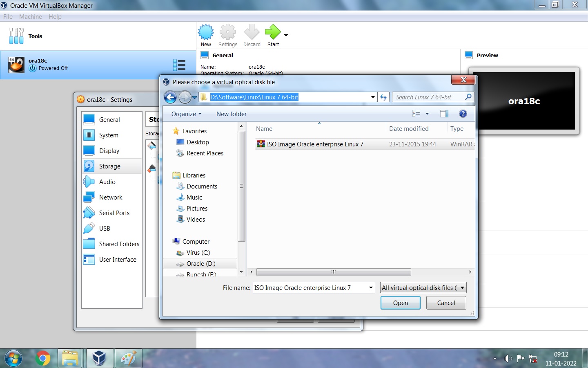Select Display category in Settings window
The image size is (588, 368).
[112, 150]
